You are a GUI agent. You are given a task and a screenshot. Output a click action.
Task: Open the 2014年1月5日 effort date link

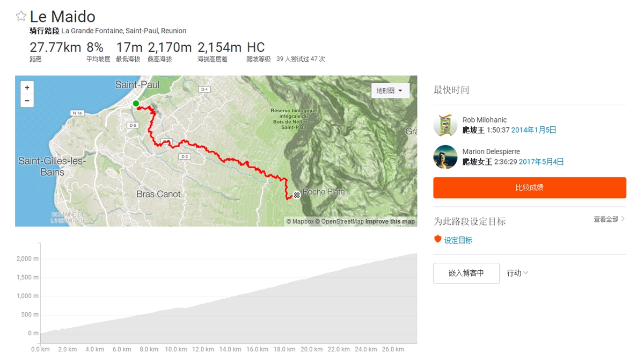(533, 130)
